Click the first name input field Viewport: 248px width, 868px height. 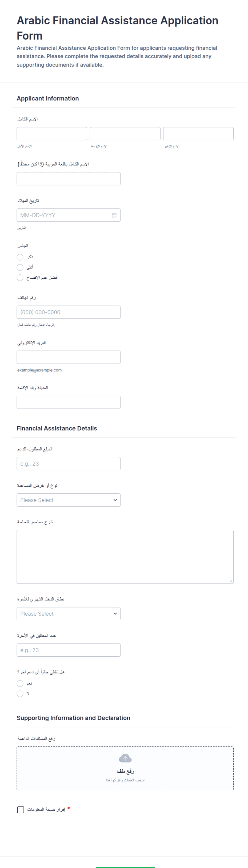pyautogui.click(x=52, y=133)
